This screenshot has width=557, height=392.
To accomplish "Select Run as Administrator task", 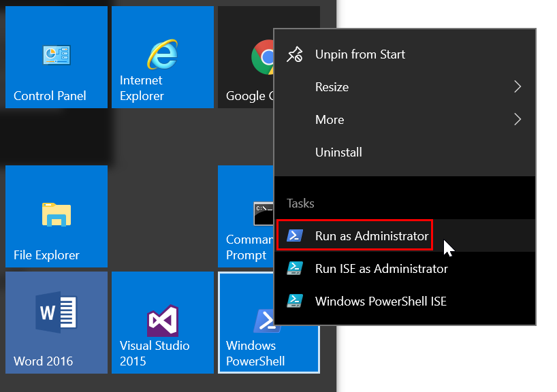I will click(405, 235).
